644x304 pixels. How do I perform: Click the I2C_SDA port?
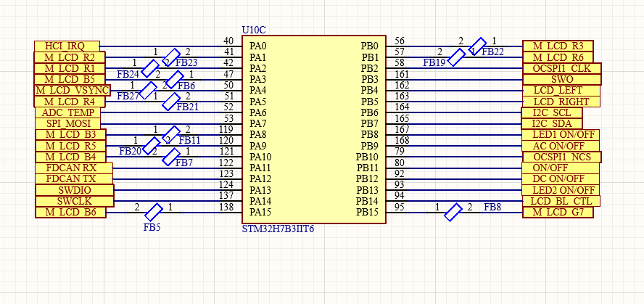552,123
